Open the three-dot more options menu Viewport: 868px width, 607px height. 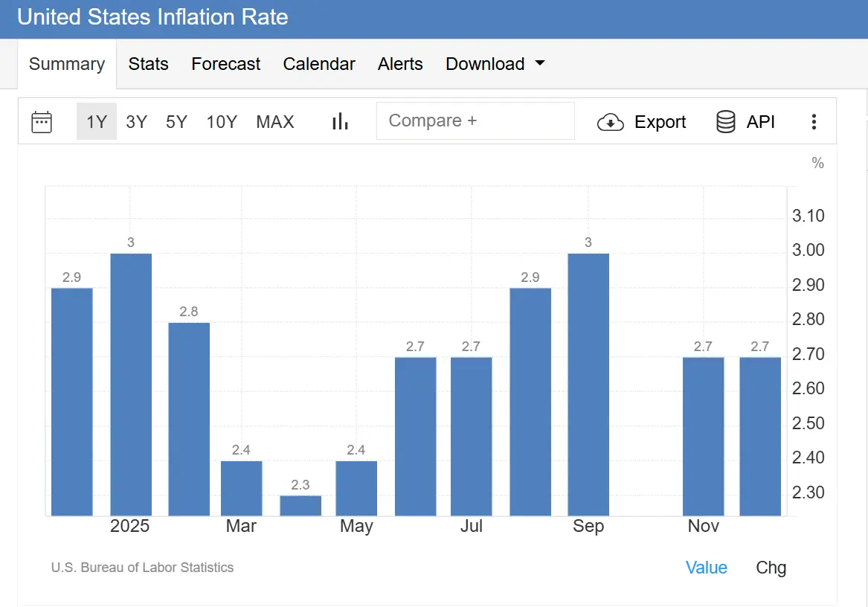pyautogui.click(x=814, y=122)
